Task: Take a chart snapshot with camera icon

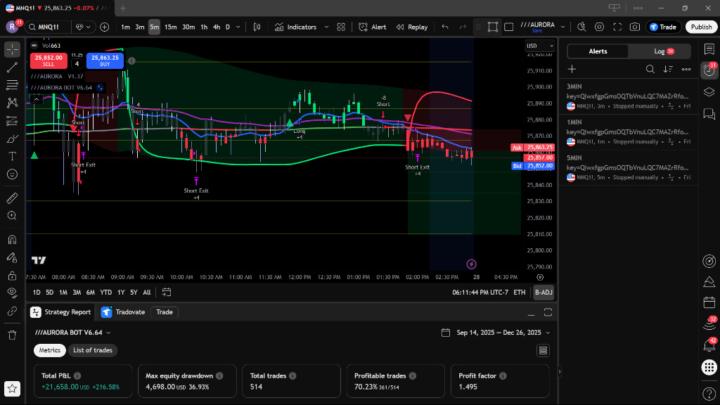Action: click(634, 27)
